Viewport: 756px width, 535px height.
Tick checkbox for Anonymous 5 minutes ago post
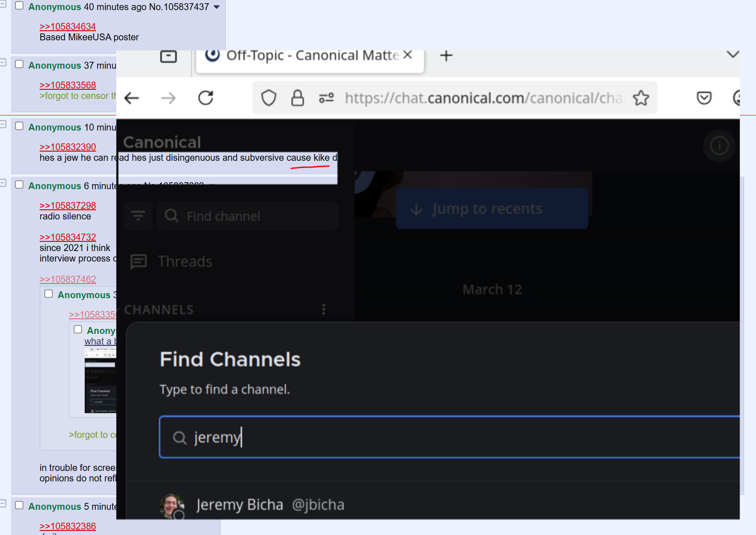coord(19,505)
